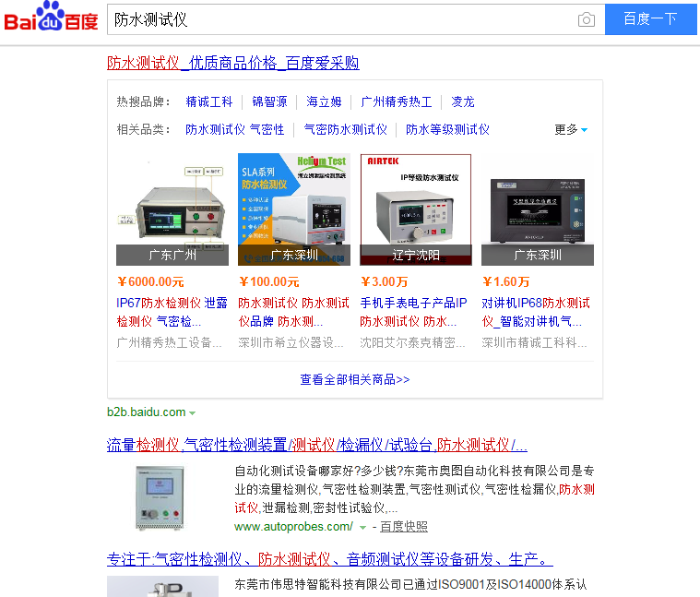Image resolution: width=700 pixels, height=597 pixels.
Task: Click seller 深圳市精诚工科科
Action: [535, 342]
